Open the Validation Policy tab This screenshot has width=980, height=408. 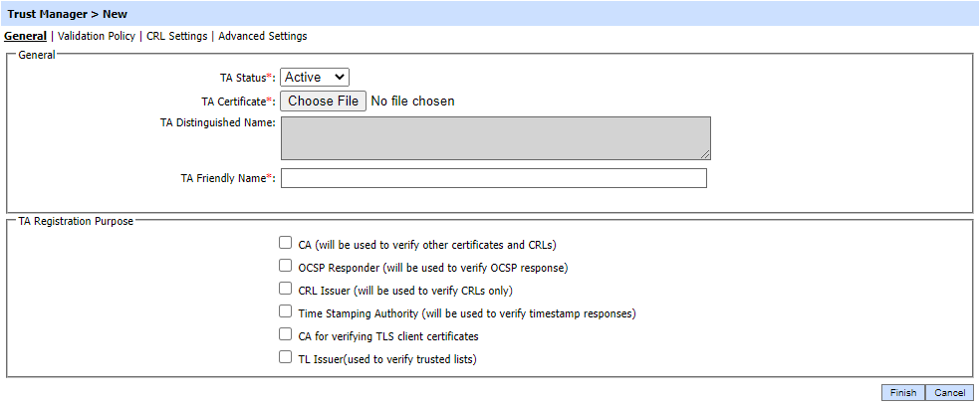(99, 36)
